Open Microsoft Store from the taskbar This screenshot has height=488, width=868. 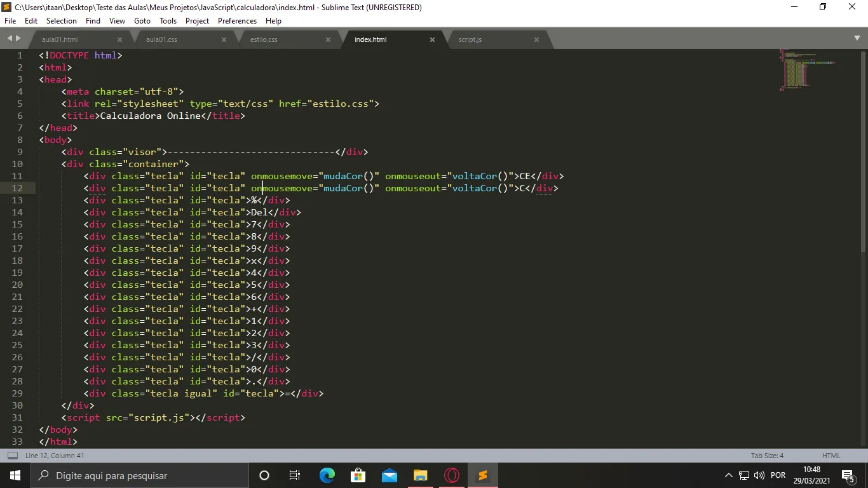(x=358, y=475)
